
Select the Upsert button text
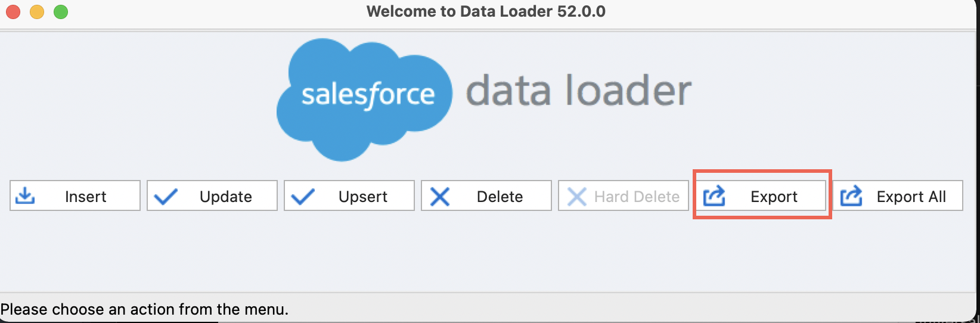[x=362, y=197]
